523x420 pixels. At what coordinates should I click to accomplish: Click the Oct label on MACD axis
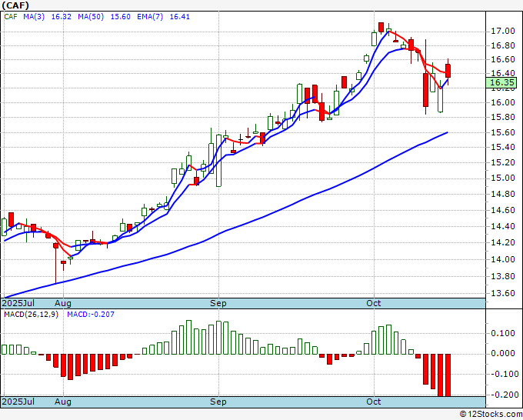click(x=374, y=402)
